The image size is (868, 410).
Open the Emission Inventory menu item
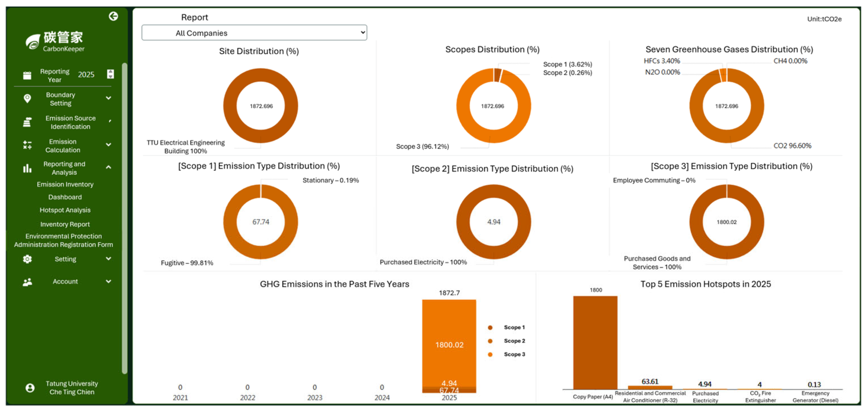[65, 184]
